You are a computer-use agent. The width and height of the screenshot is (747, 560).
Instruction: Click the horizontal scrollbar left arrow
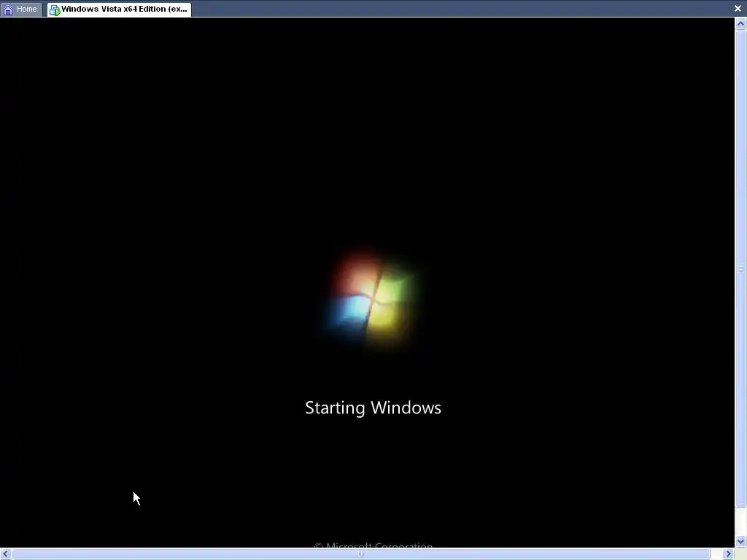[x=6, y=554]
